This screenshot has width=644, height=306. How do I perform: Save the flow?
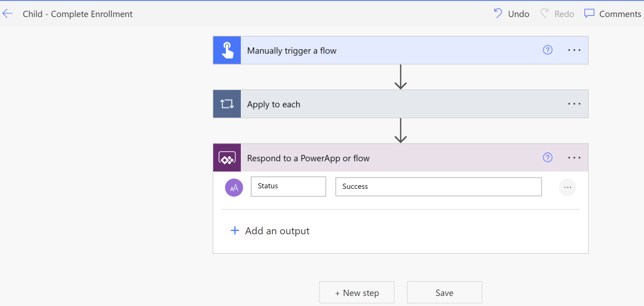coord(444,293)
